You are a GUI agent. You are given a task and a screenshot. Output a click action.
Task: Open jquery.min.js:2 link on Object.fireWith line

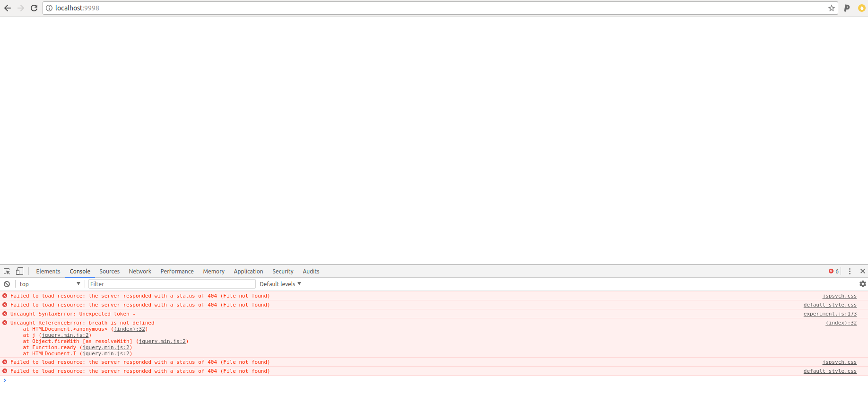coord(162,341)
